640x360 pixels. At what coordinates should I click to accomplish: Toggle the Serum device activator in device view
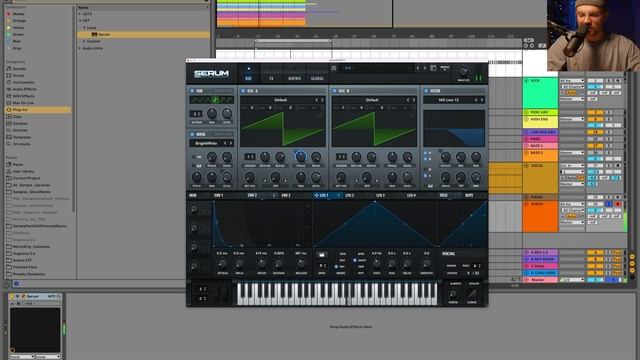11,296
